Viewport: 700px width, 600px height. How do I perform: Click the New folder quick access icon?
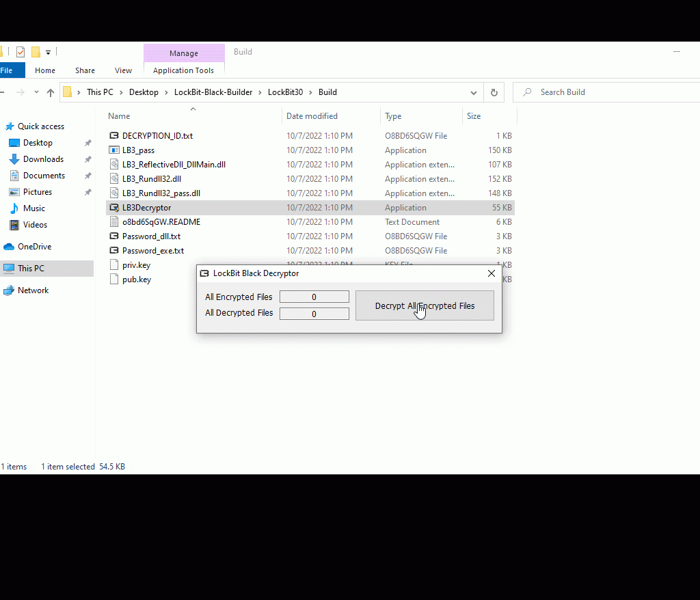coord(36,52)
